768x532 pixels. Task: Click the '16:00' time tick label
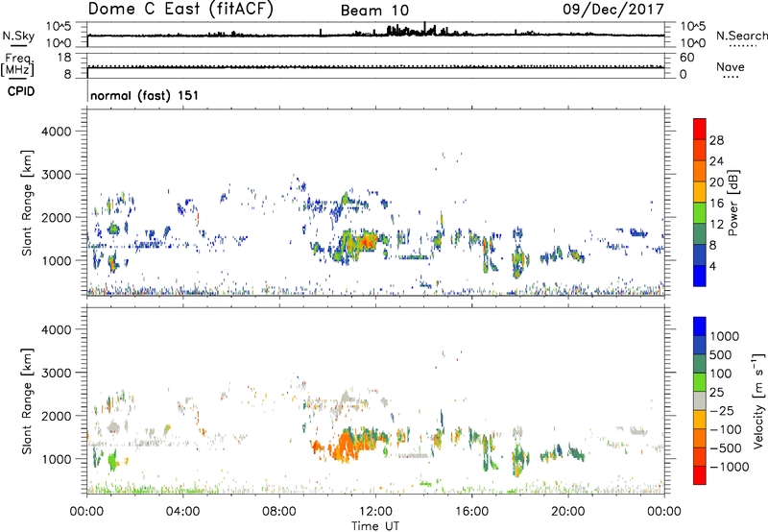(471, 512)
